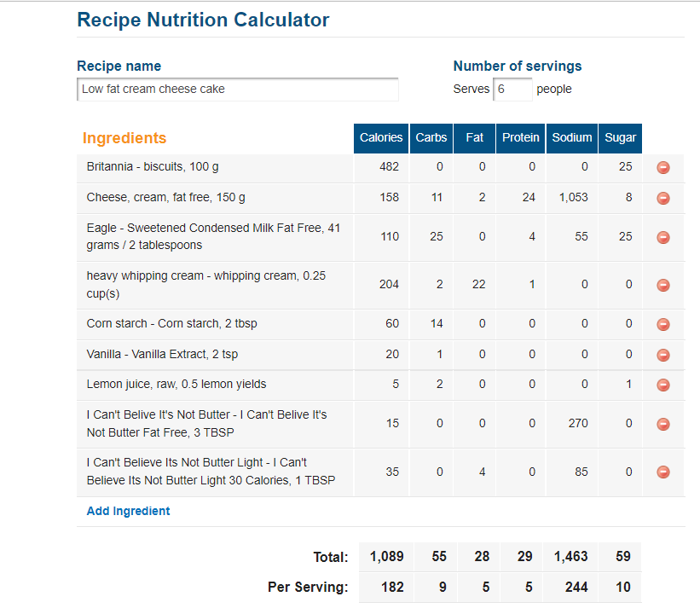Image resolution: width=700 pixels, height=614 pixels.
Task: Click the Recipe Nutrition Calculator heading
Action: (x=203, y=20)
